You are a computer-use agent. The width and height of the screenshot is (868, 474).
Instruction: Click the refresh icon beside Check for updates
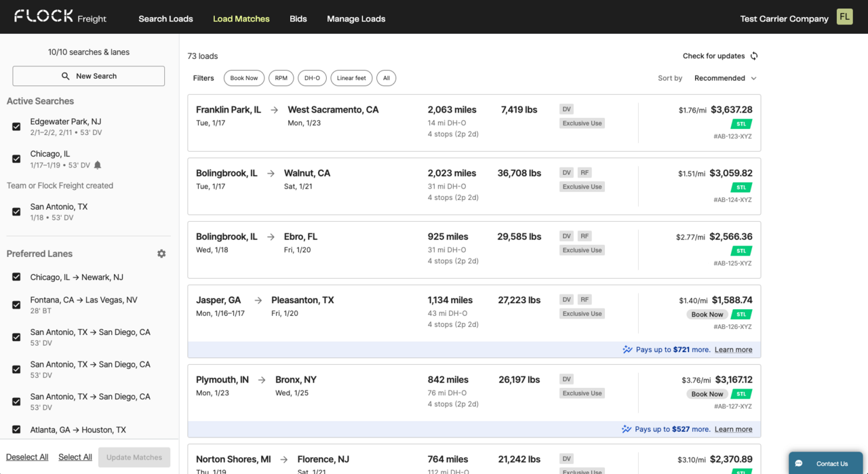(x=754, y=56)
